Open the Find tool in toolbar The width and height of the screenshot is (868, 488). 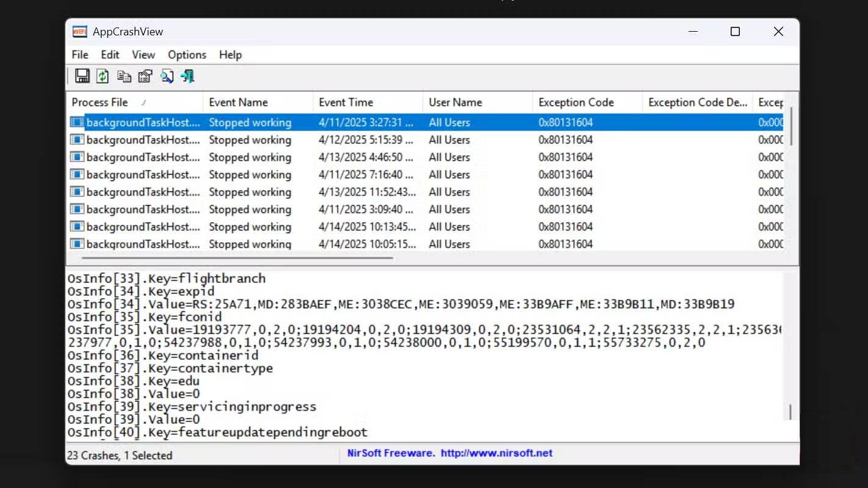(167, 76)
